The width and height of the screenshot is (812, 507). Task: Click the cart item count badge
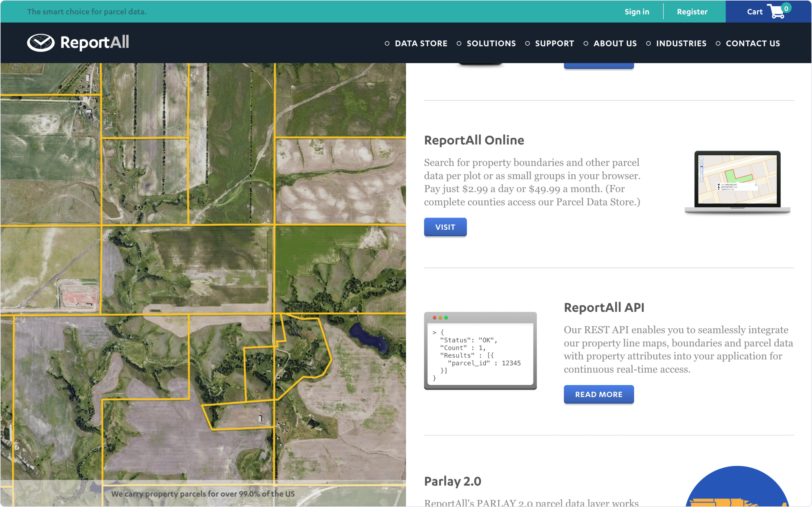pos(786,8)
